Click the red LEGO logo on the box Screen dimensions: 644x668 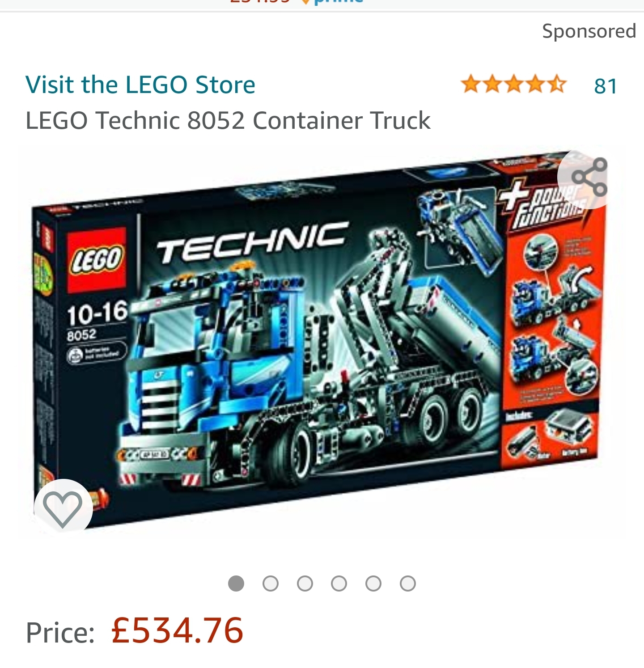tap(96, 259)
